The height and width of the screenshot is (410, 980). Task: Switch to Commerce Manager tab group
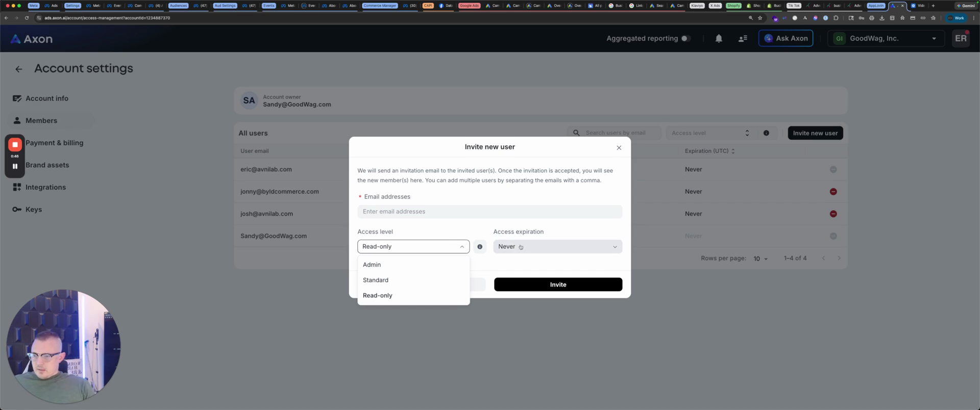point(380,6)
